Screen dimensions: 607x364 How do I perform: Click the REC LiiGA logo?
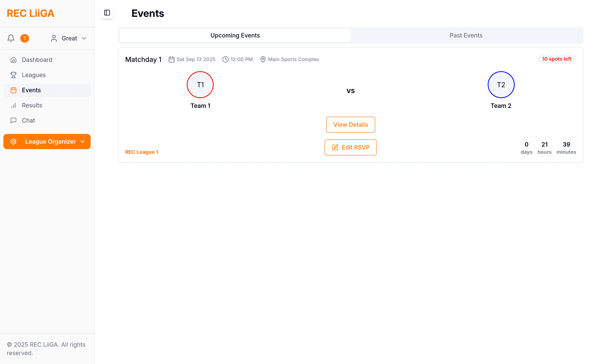click(30, 13)
